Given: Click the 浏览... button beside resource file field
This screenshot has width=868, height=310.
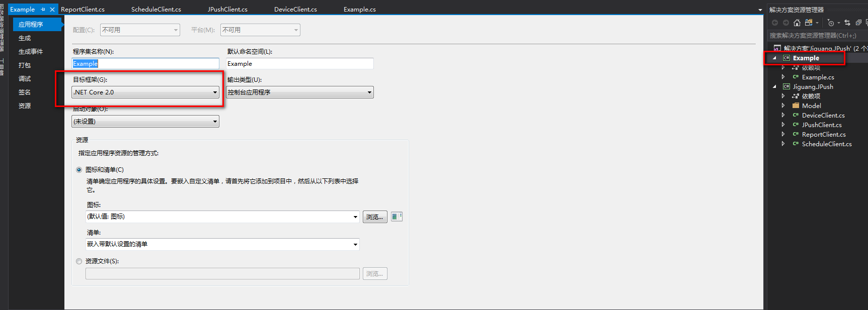Looking at the screenshot, I should 375,274.
